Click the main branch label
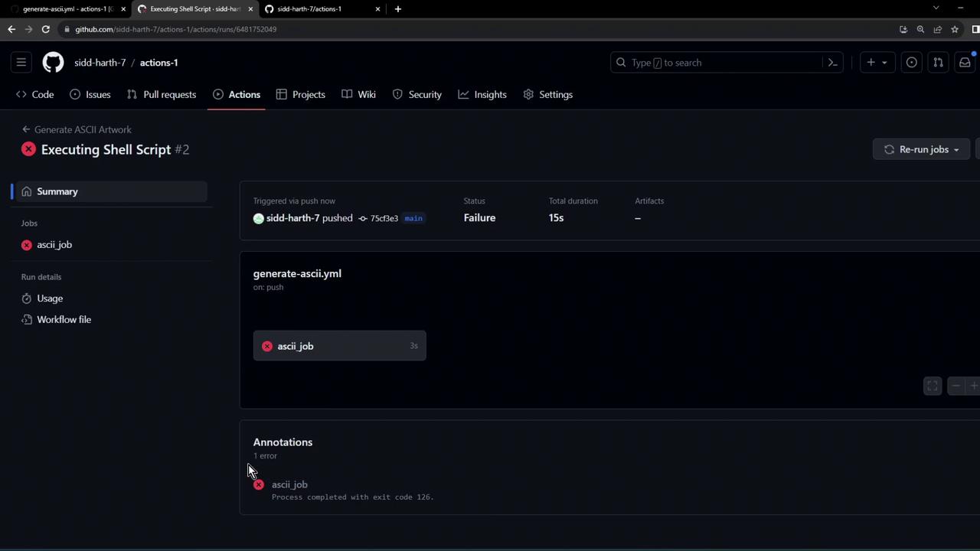The image size is (980, 551). [413, 218]
